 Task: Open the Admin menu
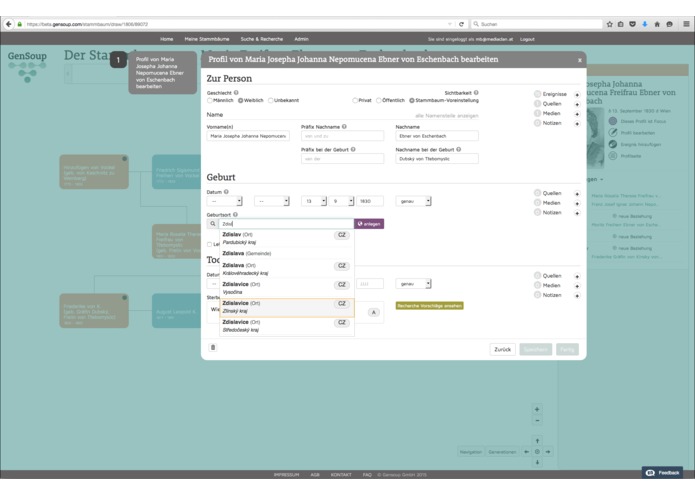301,39
